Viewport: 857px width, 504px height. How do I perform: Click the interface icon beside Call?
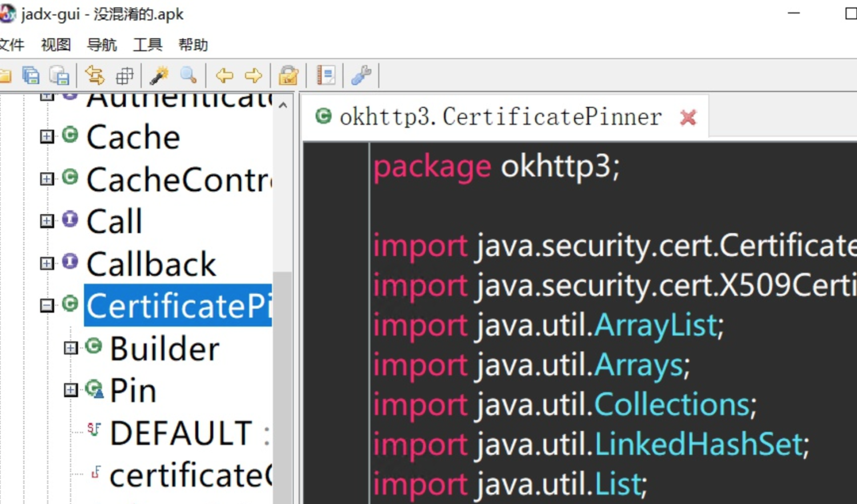click(70, 219)
